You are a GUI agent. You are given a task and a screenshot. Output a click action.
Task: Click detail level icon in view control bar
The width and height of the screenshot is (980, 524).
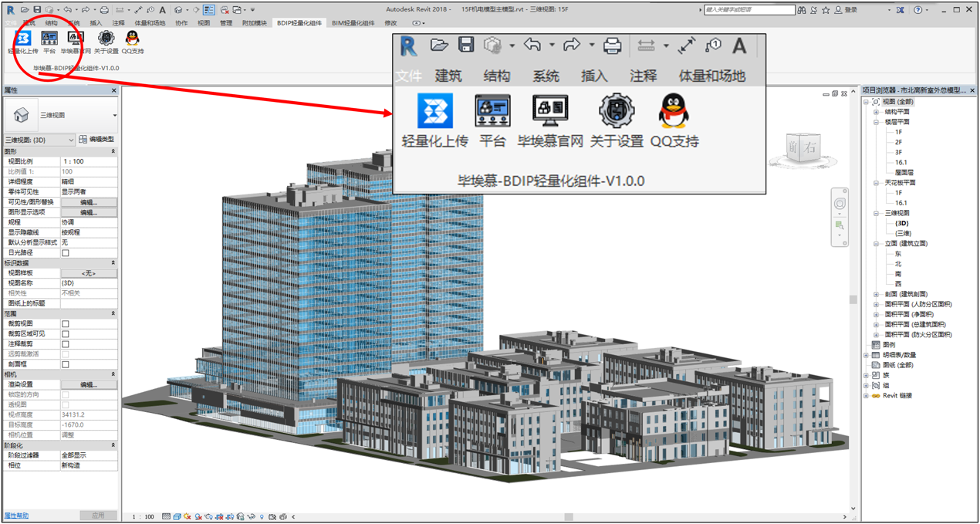pos(167,517)
